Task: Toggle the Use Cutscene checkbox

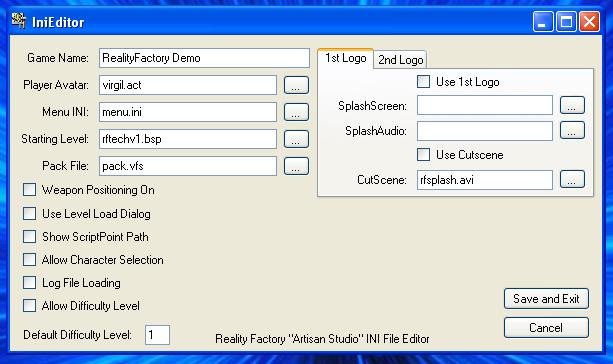Action: point(423,155)
